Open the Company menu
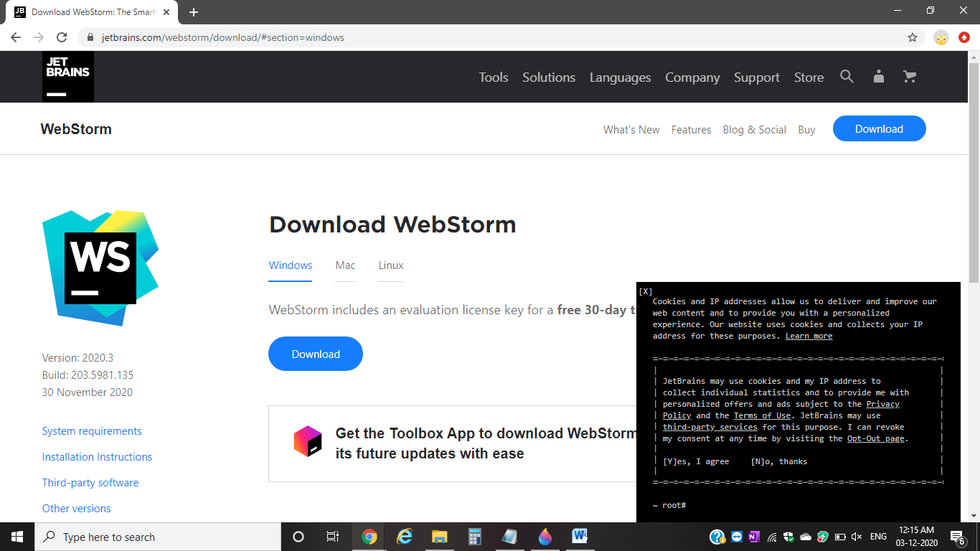Image resolution: width=980 pixels, height=551 pixels. click(692, 77)
